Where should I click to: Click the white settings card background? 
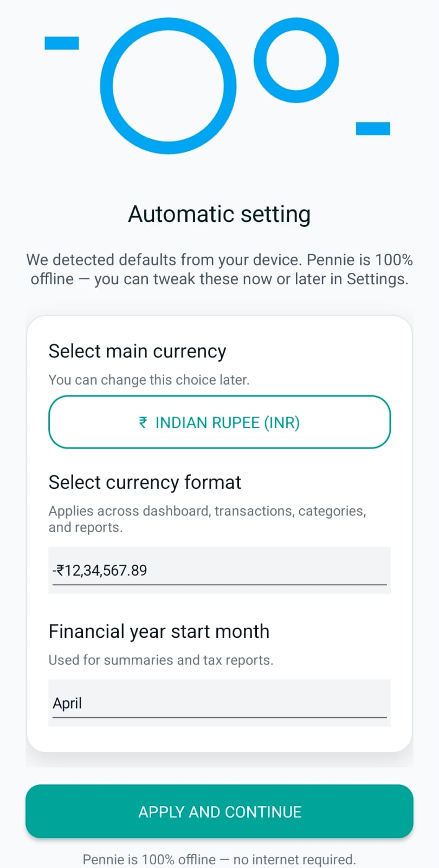point(219,743)
